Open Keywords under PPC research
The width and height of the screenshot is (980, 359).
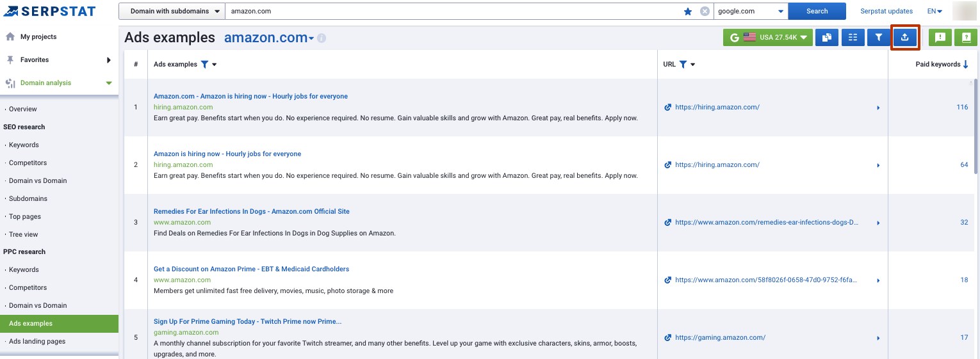click(24, 269)
